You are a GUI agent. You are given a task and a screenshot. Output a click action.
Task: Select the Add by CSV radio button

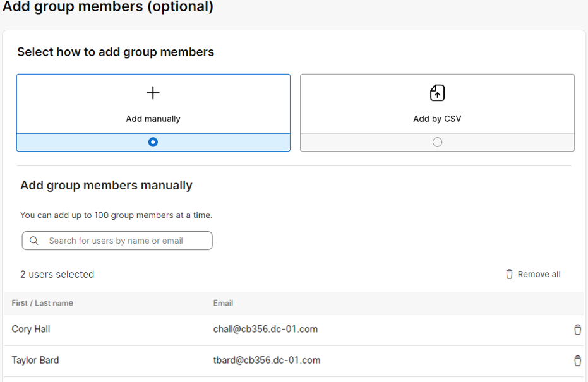coord(437,142)
